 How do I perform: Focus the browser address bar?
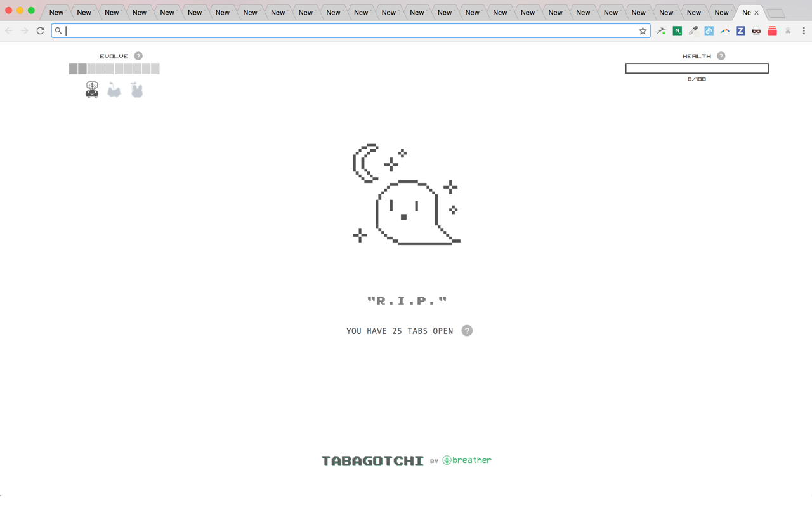pos(351,30)
